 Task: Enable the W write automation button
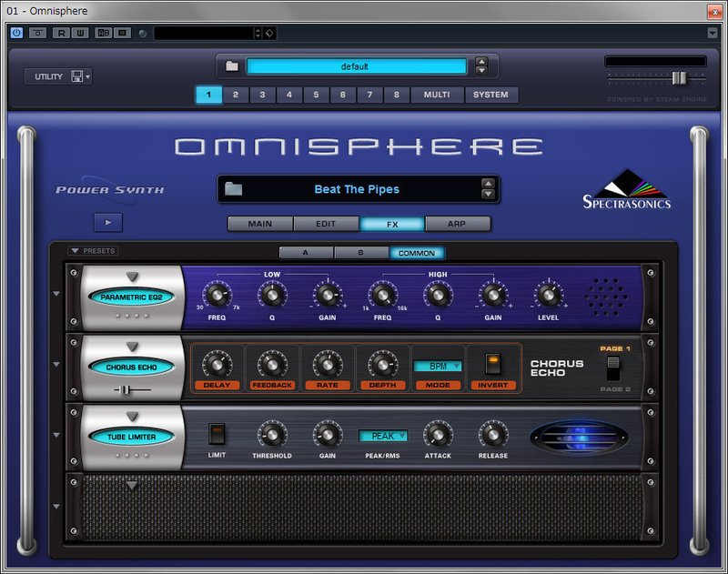80,33
